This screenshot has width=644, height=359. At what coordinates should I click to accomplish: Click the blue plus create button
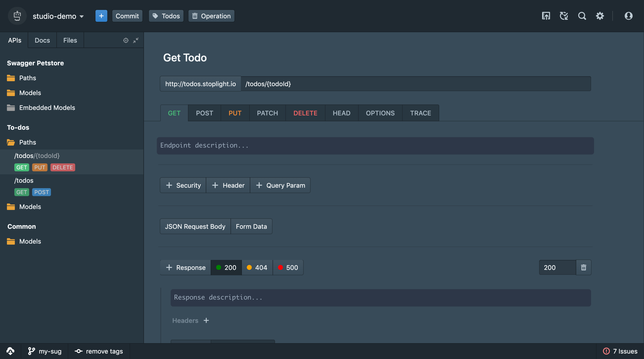click(x=101, y=16)
